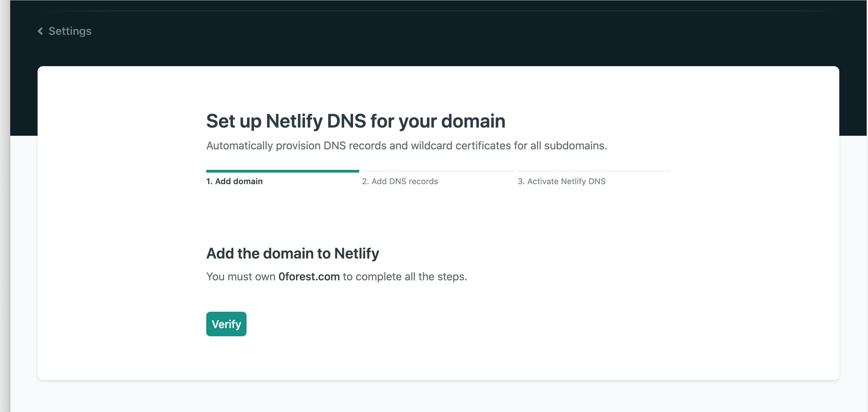Click the back chevron icon beside Settings
The height and width of the screenshot is (412, 868).
[x=40, y=31]
